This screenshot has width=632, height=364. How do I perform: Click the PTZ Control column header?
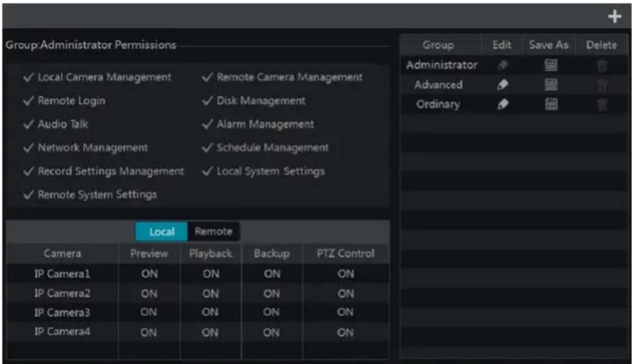(x=346, y=254)
